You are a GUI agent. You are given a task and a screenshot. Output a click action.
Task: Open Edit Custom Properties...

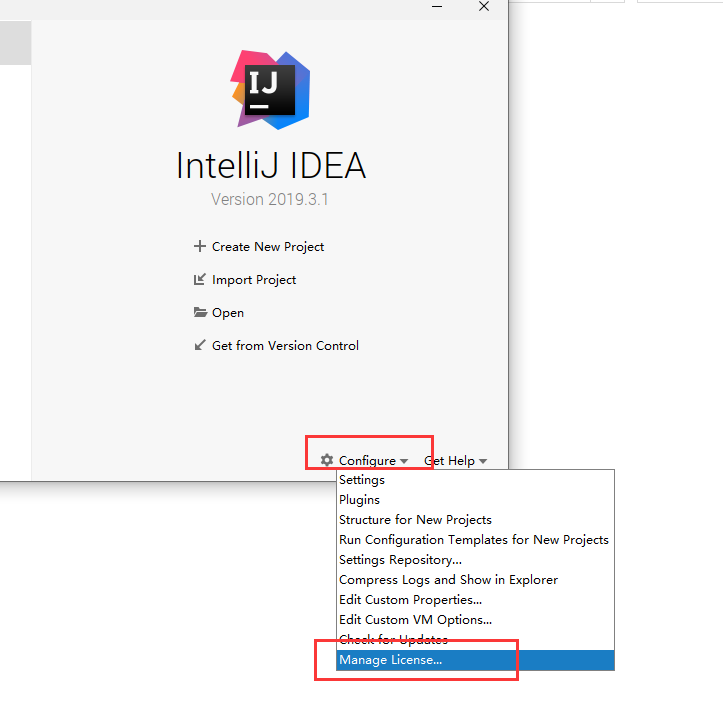pos(475,600)
